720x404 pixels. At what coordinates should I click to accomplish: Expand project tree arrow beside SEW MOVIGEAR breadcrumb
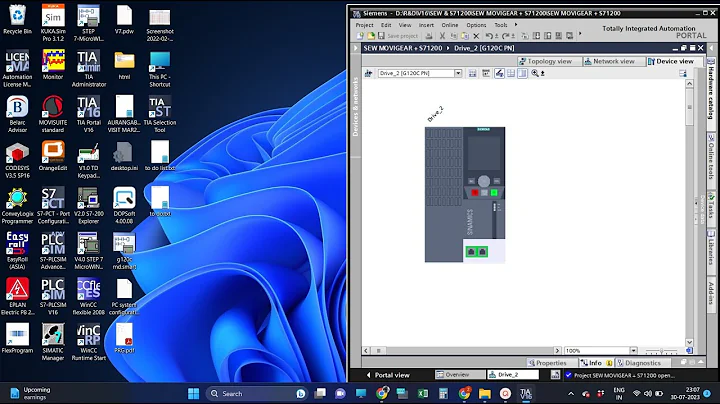point(355,48)
